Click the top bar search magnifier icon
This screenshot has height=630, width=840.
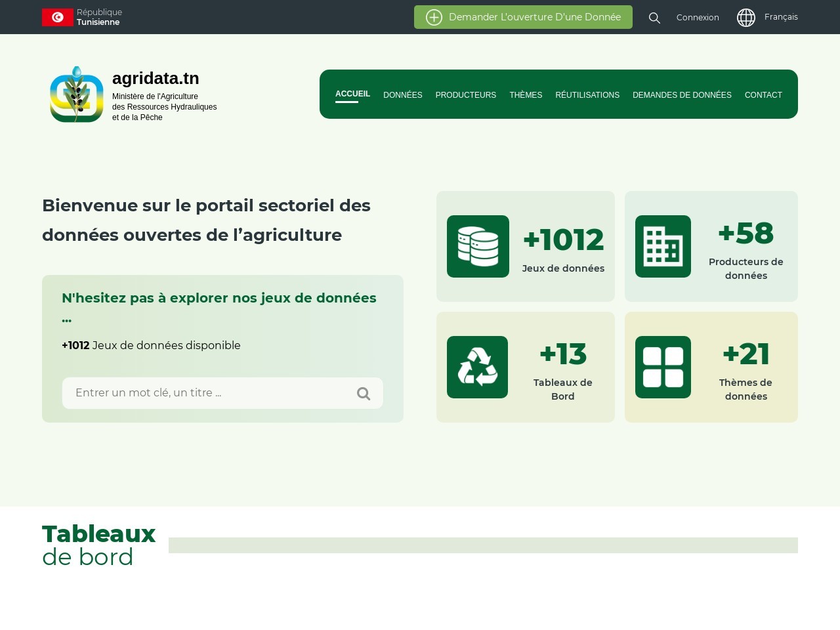(x=654, y=18)
